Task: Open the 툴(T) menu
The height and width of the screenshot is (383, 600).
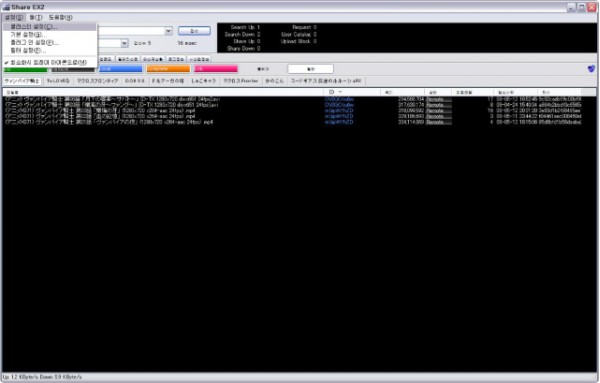Action: tap(36, 17)
